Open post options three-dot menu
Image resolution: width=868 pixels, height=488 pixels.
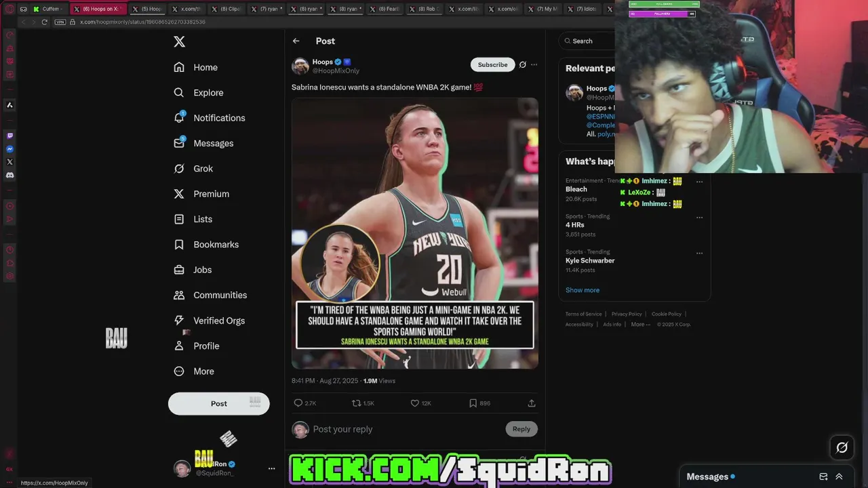534,65
